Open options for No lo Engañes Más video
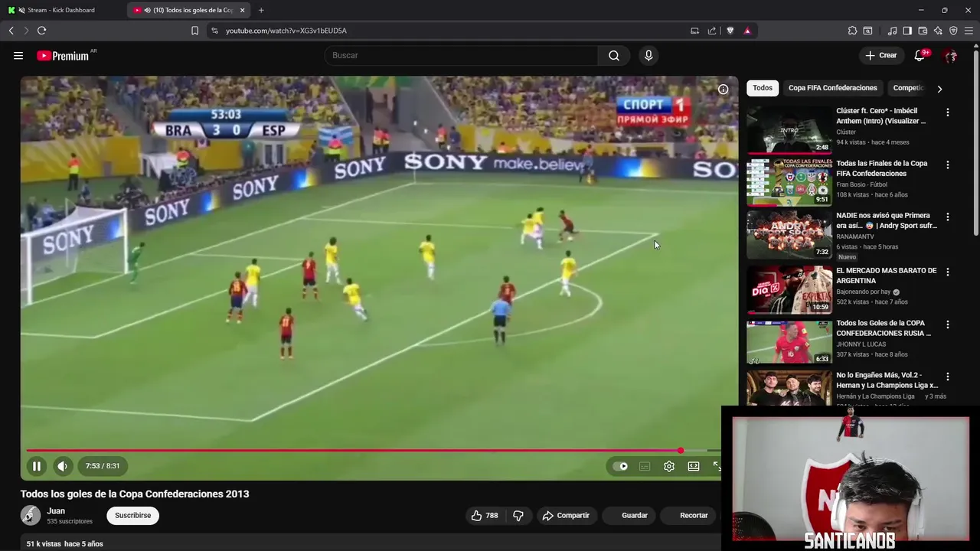 coord(947,377)
